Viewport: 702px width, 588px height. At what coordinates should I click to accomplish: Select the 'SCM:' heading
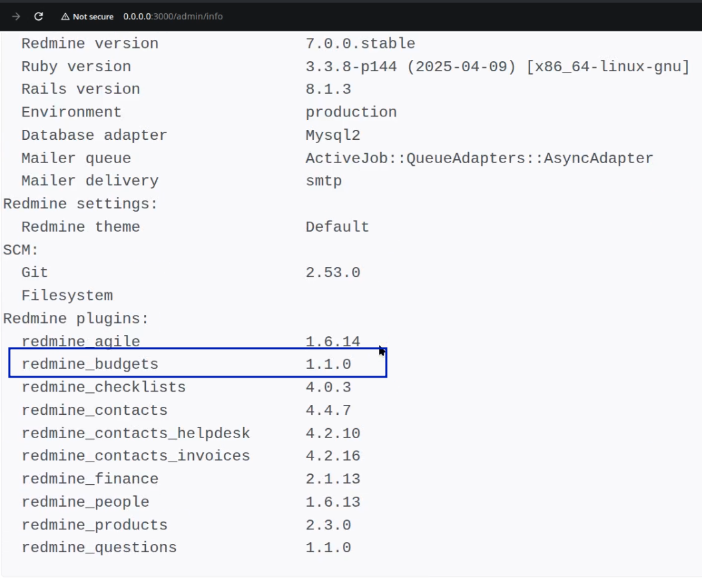point(21,250)
